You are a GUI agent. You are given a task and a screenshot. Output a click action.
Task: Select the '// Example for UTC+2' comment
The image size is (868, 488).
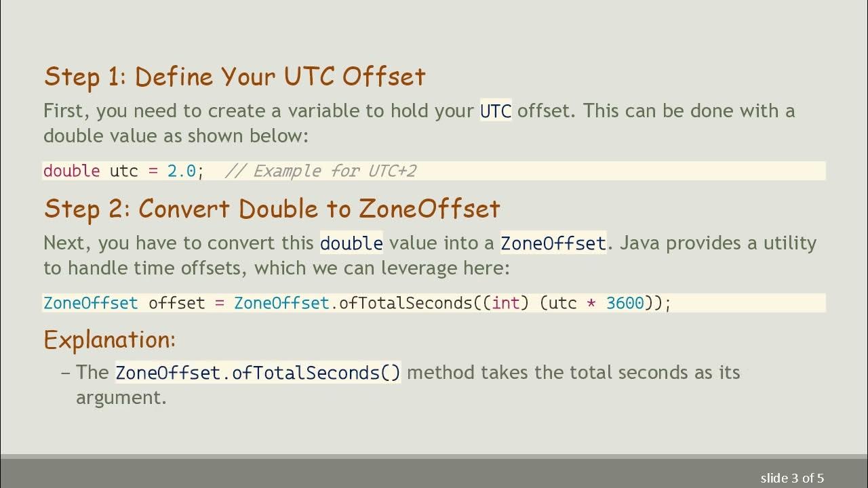tap(319, 171)
